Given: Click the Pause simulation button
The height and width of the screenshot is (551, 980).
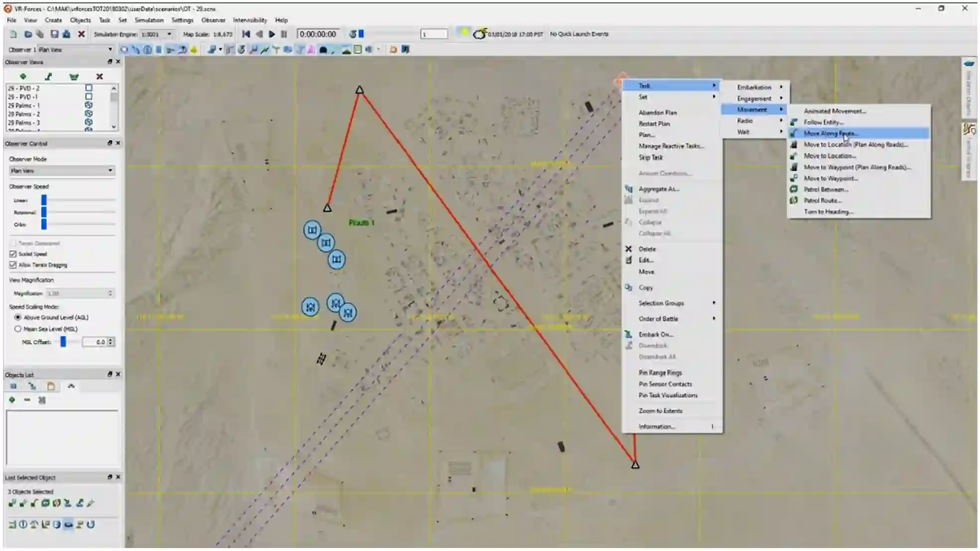Looking at the screenshot, I should tap(284, 34).
